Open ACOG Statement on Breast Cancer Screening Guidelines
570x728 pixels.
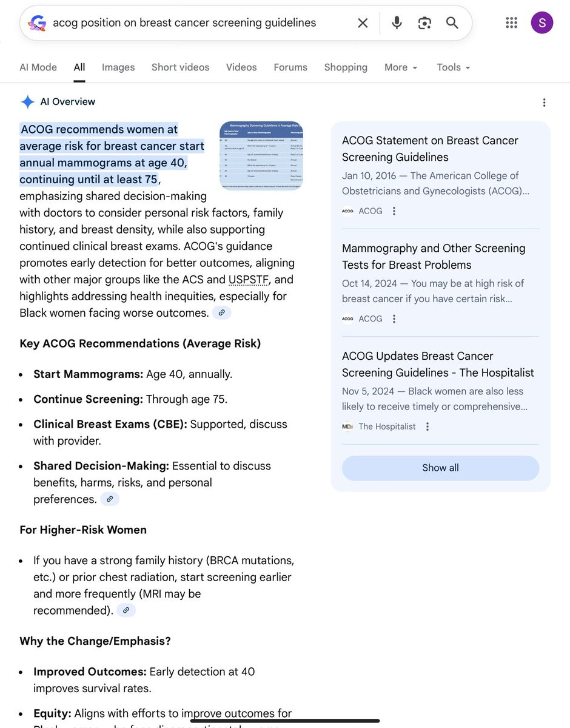(430, 149)
